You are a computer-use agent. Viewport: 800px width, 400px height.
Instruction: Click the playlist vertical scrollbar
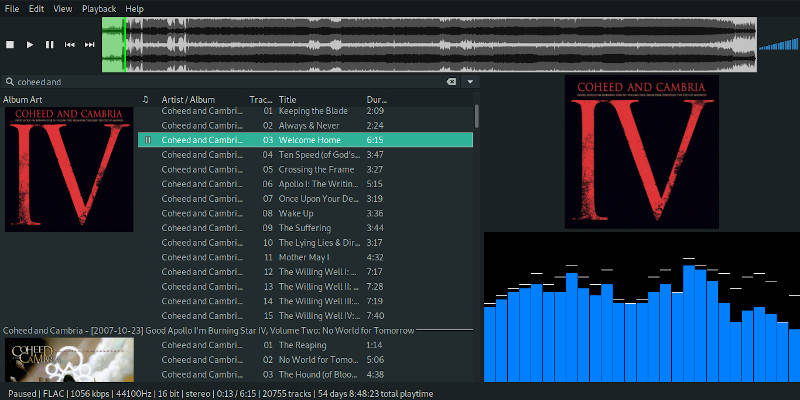pos(477,116)
